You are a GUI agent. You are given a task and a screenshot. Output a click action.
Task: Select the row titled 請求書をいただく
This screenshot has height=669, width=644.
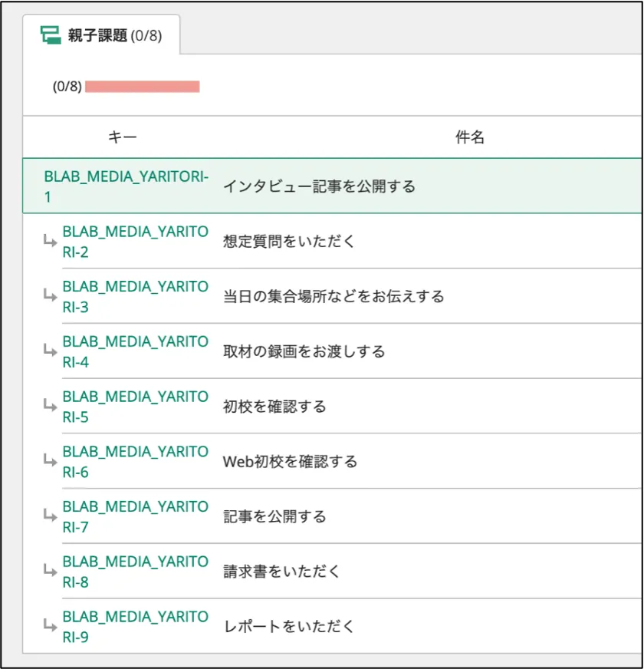point(352,572)
